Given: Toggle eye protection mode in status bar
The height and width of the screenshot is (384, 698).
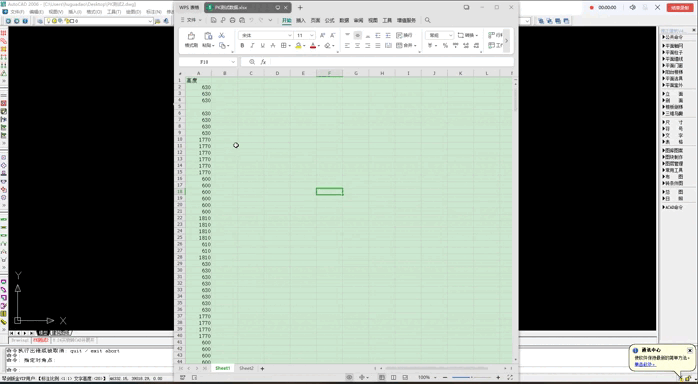Looking at the screenshot, I should pyautogui.click(x=349, y=377).
